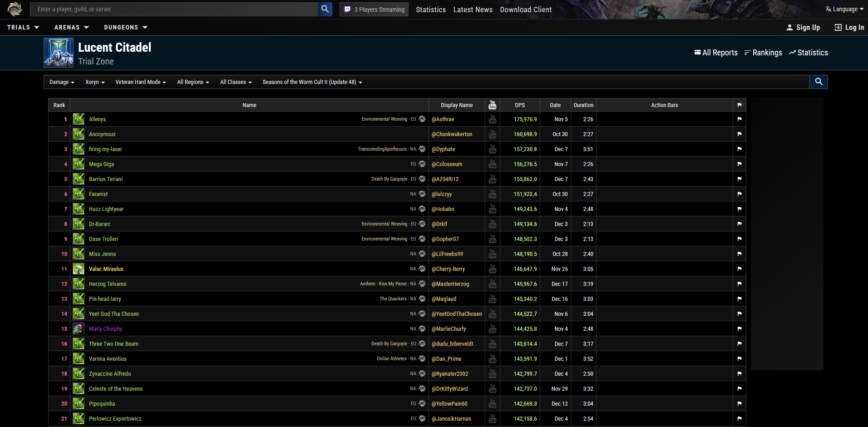Open the player link Barrius Teriani
Viewport: 868px width, 427px height.
point(106,179)
